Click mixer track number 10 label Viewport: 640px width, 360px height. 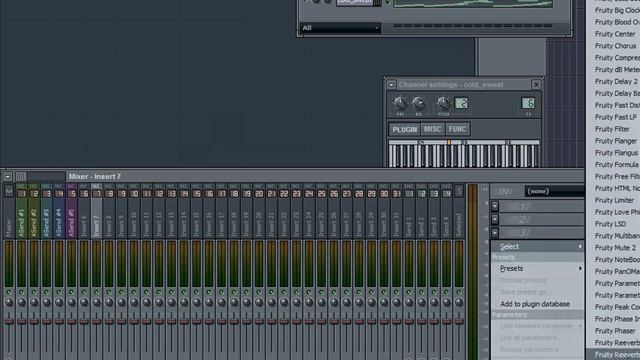click(x=134, y=194)
